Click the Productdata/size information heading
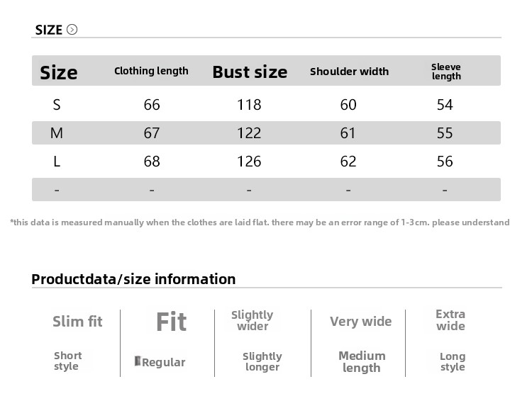This screenshot has width=532, height=401. [133, 279]
